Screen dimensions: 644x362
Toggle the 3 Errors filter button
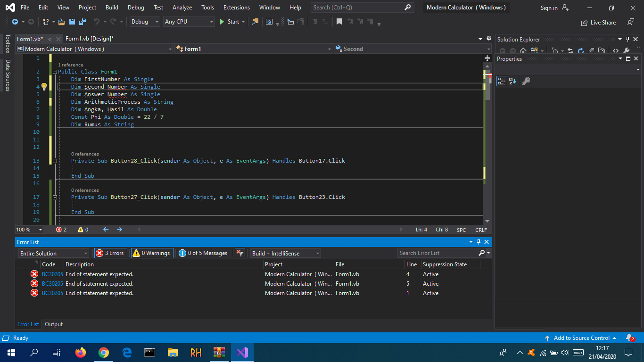point(111,253)
